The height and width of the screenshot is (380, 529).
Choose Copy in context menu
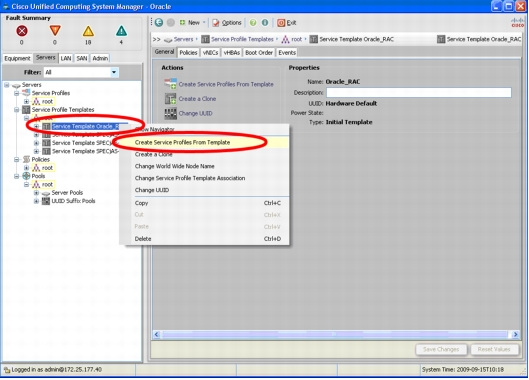click(205, 203)
